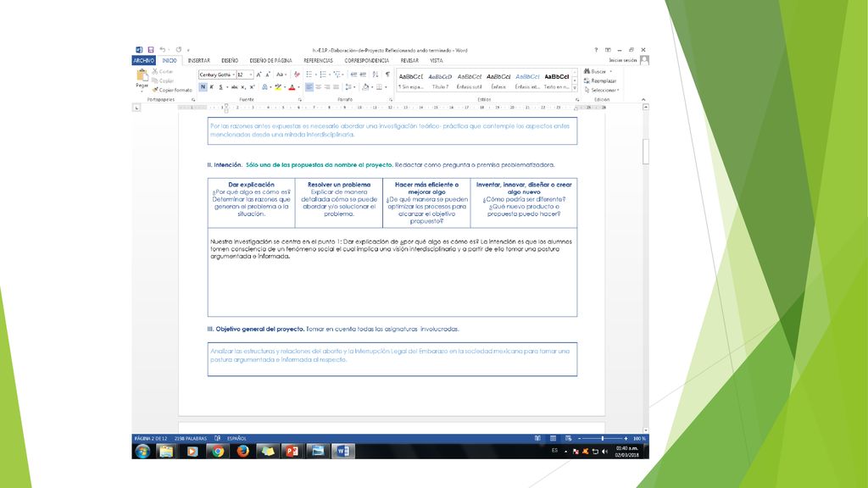The width and height of the screenshot is (868, 488).
Task: Open change case Aa dropdown
Action: pyautogui.click(x=281, y=75)
